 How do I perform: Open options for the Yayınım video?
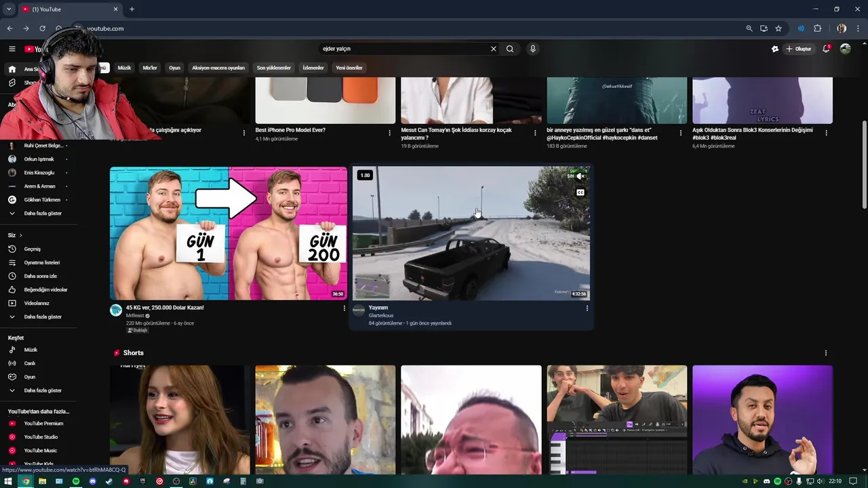[587, 308]
